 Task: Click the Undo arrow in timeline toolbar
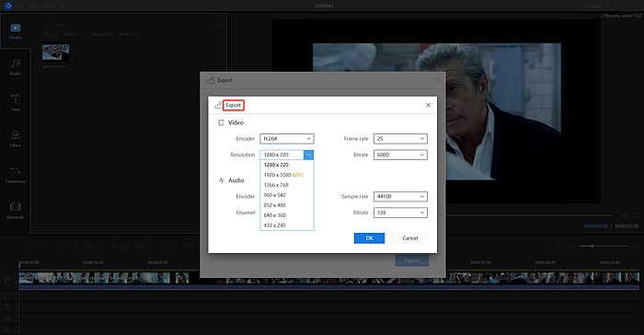click(27, 246)
